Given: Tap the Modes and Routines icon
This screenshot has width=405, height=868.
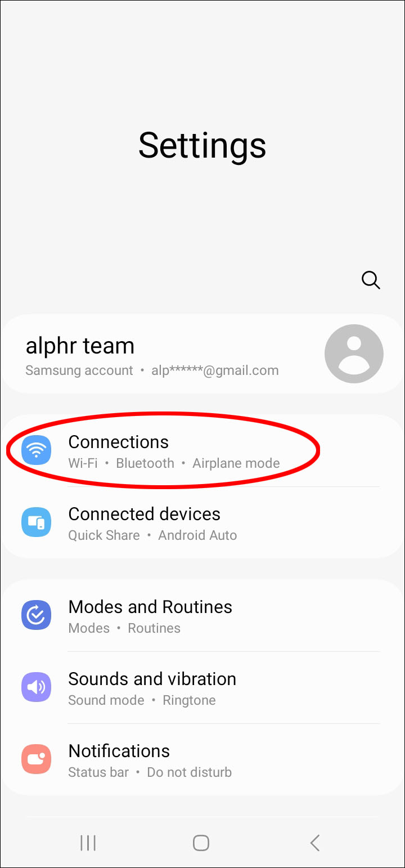Looking at the screenshot, I should pyautogui.click(x=36, y=615).
